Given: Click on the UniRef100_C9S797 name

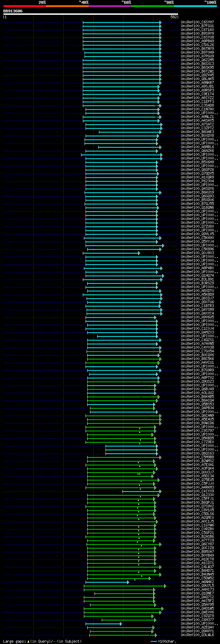Looking at the screenshot, I should tap(197, 431).
